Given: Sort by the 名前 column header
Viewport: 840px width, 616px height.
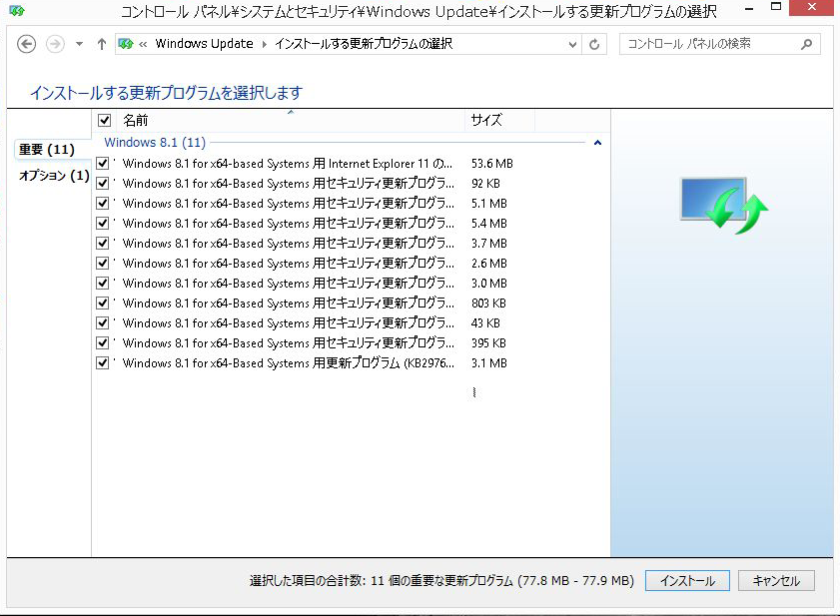Looking at the screenshot, I should (289, 121).
